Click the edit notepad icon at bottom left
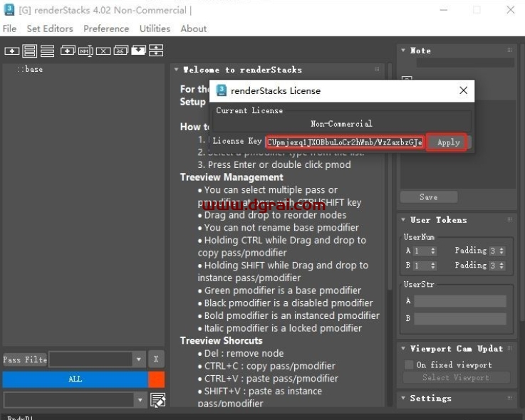This screenshot has height=420, width=525. (x=157, y=400)
